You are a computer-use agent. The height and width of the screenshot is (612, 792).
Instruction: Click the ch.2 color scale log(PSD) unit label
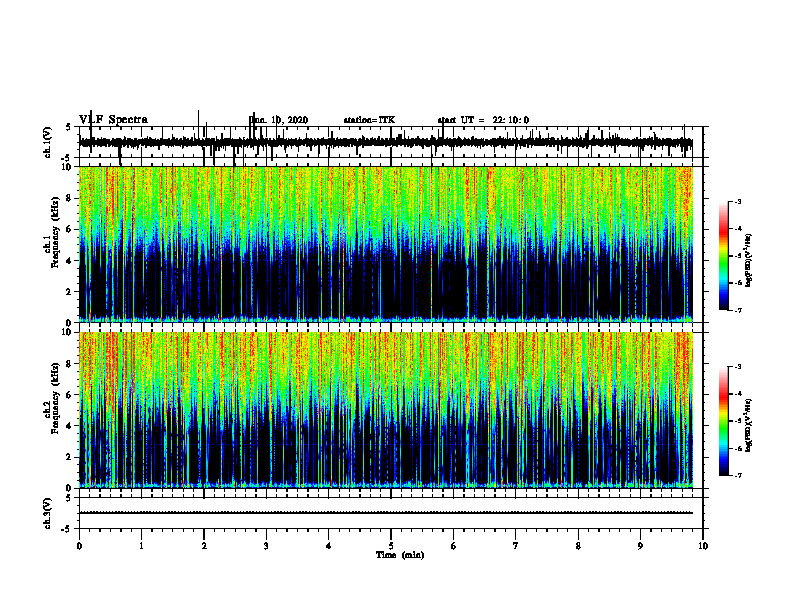pos(749,425)
